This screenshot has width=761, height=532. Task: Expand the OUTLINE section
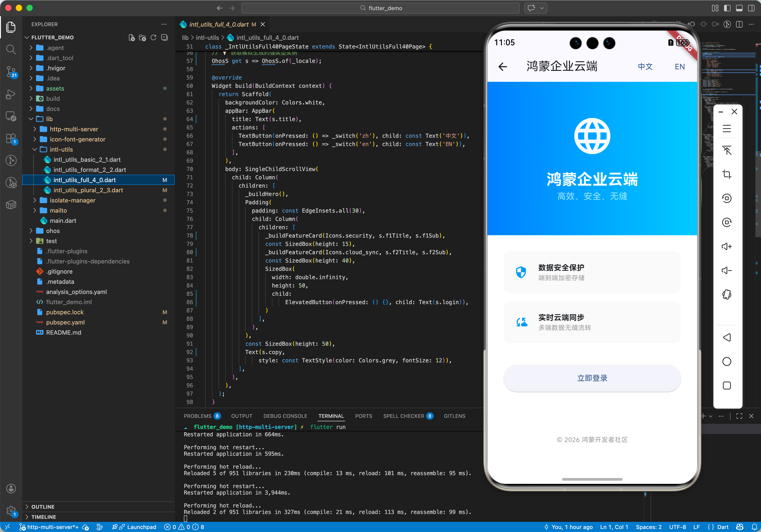point(43,507)
